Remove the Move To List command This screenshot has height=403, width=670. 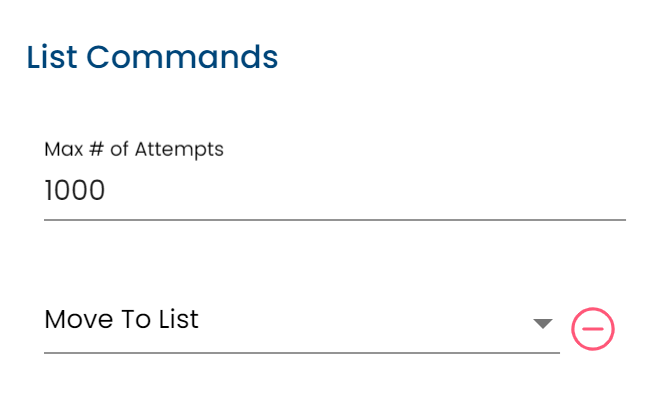pos(593,329)
